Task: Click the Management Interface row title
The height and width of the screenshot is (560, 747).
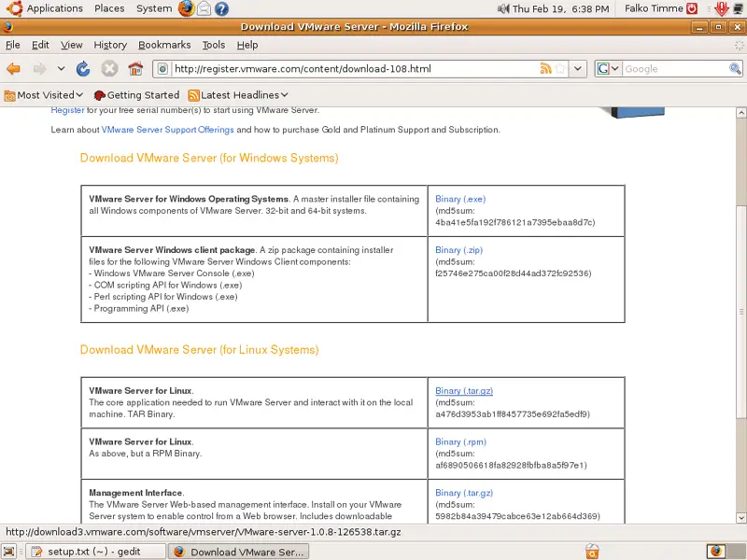Action: 135,493
